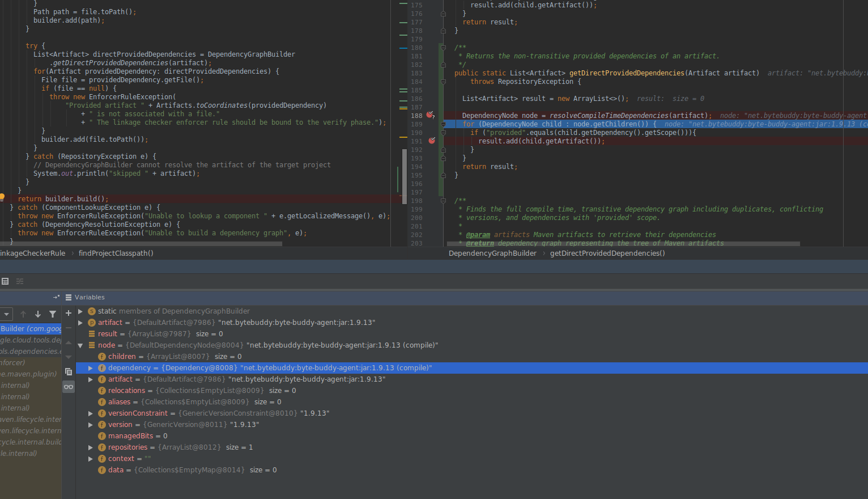Select the Variables tab header
This screenshot has width=868, height=499.
(x=88, y=297)
